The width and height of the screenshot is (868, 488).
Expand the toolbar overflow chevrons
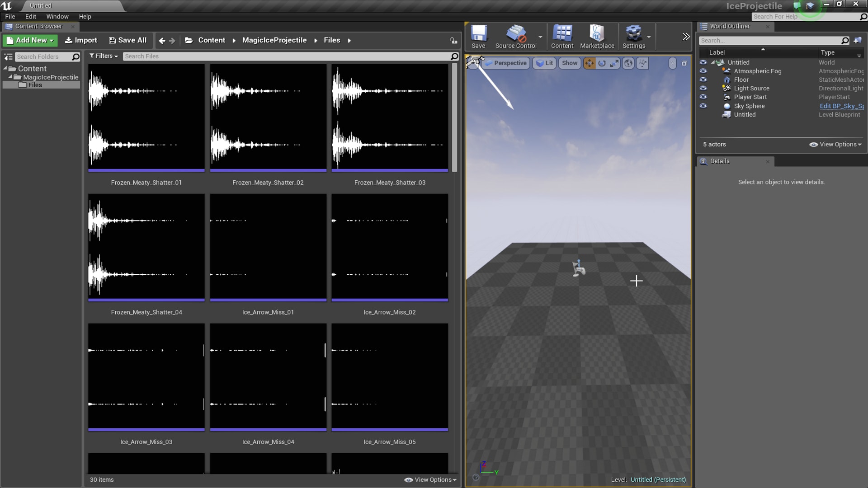point(686,37)
